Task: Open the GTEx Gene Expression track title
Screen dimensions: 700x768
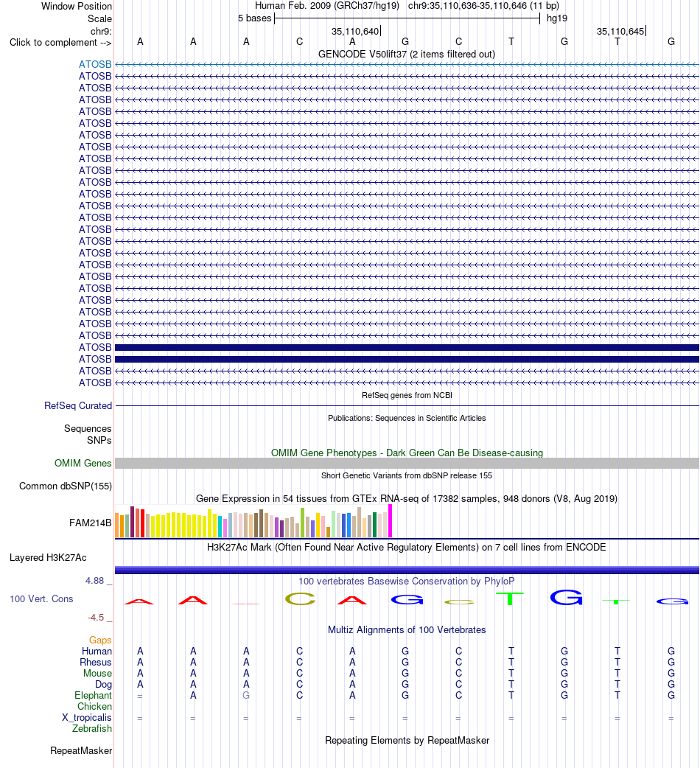Action: pos(406,499)
